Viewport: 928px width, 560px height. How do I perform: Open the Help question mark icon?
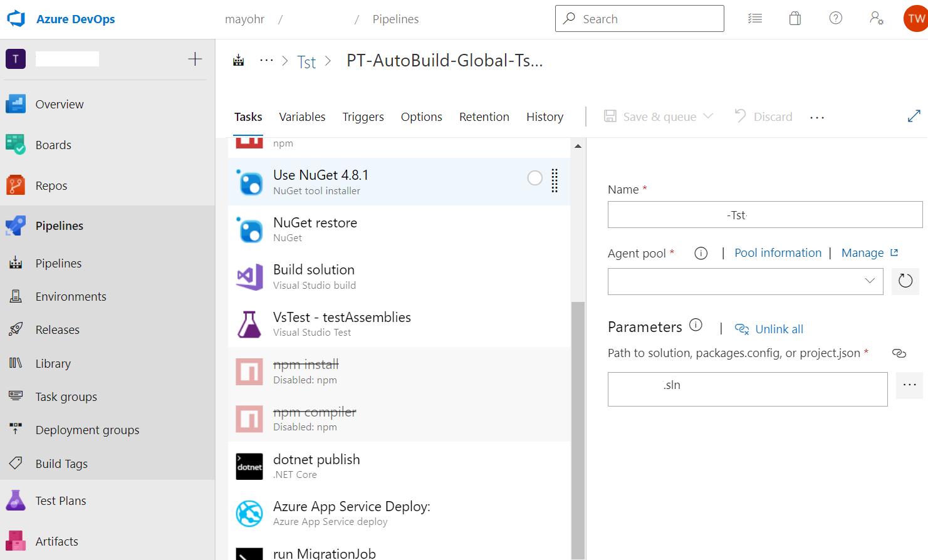coord(836,18)
